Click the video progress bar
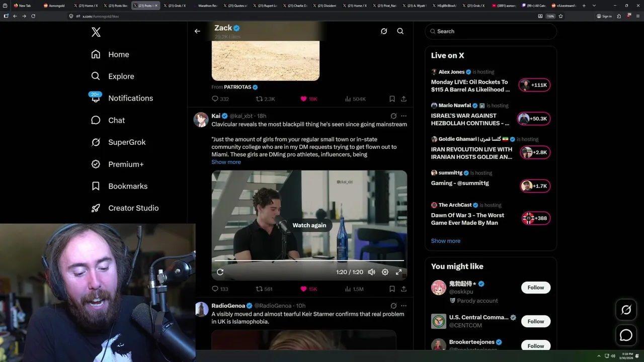The image size is (644, 362). tap(309, 260)
